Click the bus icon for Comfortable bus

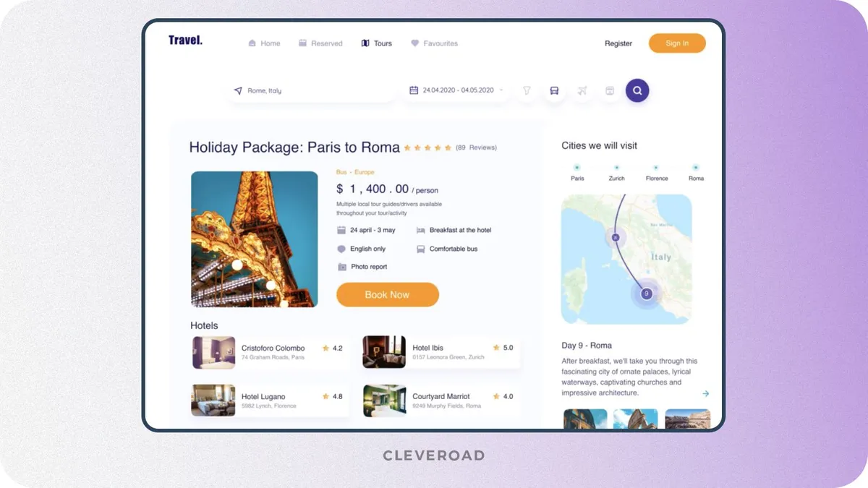[421, 249]
